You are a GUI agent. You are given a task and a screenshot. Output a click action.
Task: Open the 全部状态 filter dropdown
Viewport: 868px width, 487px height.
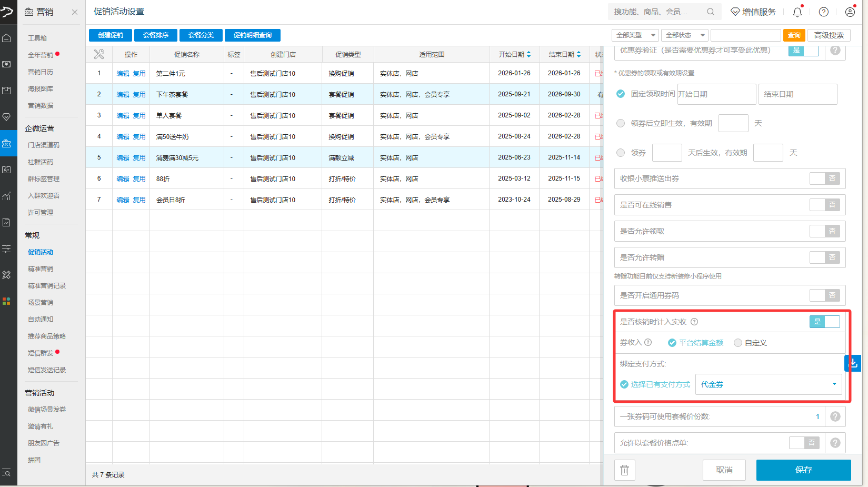(684, 35)
